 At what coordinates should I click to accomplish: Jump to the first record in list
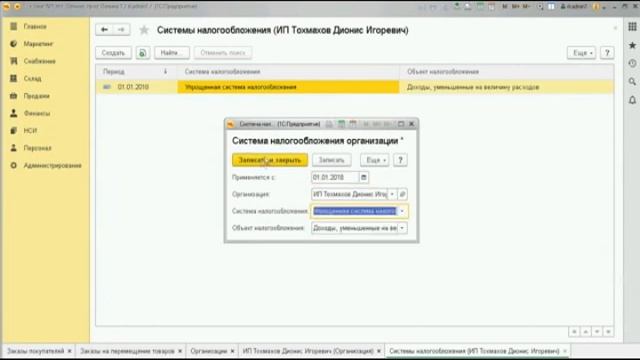(574, 332)
